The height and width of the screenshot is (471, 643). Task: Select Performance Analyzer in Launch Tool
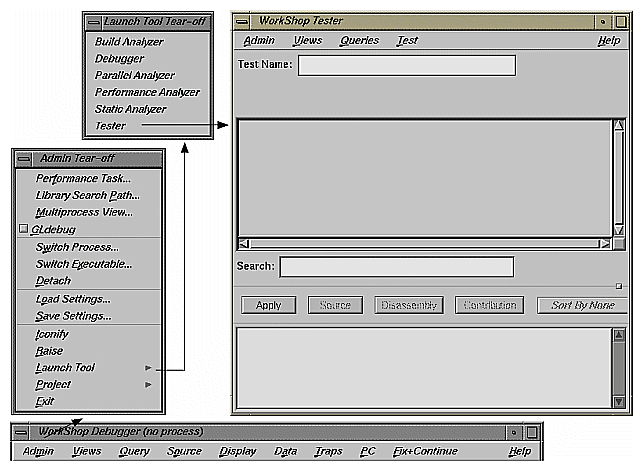(x=147, y=92)
